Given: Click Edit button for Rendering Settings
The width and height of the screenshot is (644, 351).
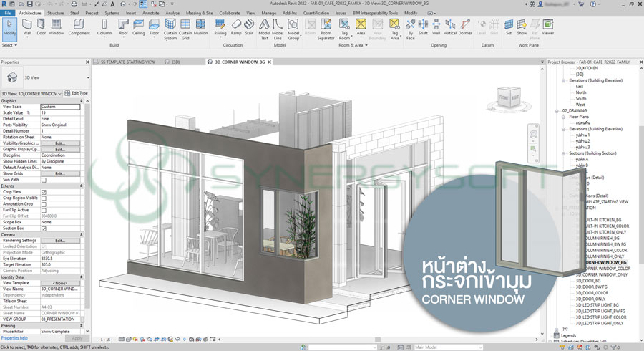Looking at the screenshot, I should (60, 241).
